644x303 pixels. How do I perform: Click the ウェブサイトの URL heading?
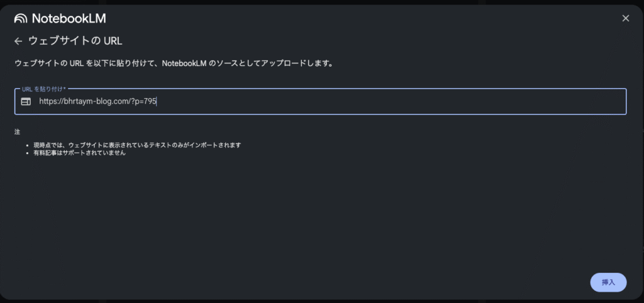click(x=75, y=41)
